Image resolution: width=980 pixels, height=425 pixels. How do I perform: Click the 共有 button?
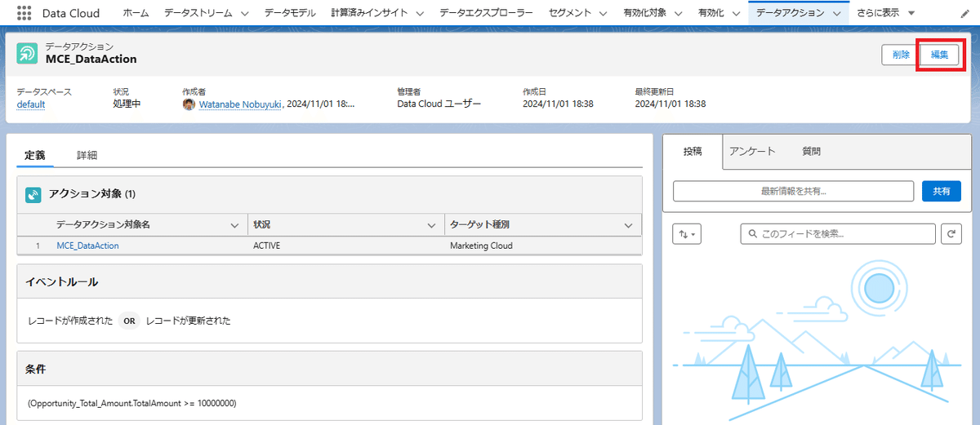[x=942, y=191]
